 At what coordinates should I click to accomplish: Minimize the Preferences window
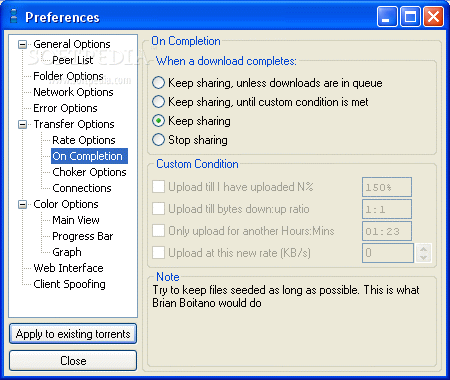coord(387,16)
